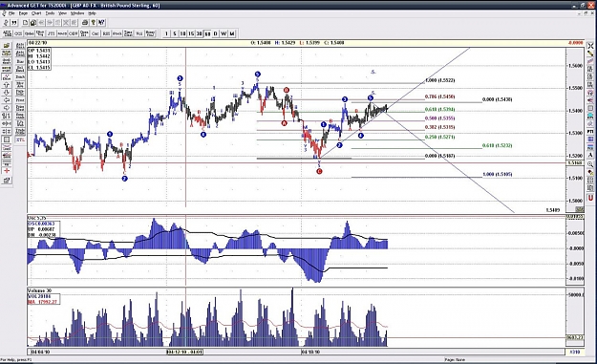Open the File menu
The image size is (597, 364).
pos(11,13)
